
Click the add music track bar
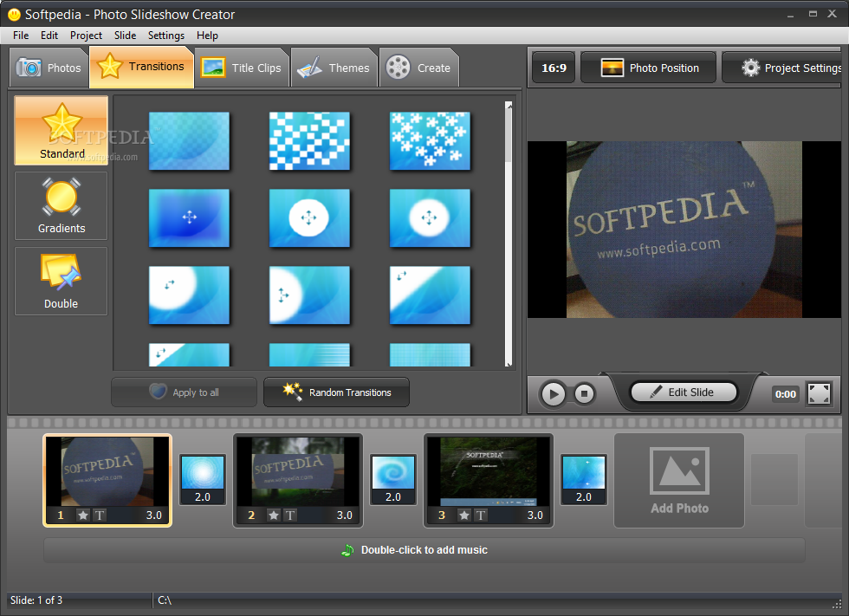coord(424,550)
